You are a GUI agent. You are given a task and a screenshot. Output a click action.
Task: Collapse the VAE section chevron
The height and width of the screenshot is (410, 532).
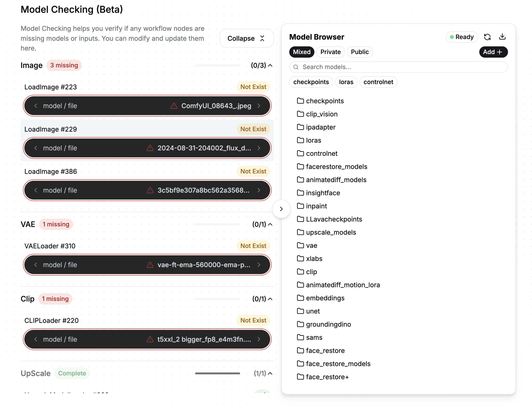point(270,224)
